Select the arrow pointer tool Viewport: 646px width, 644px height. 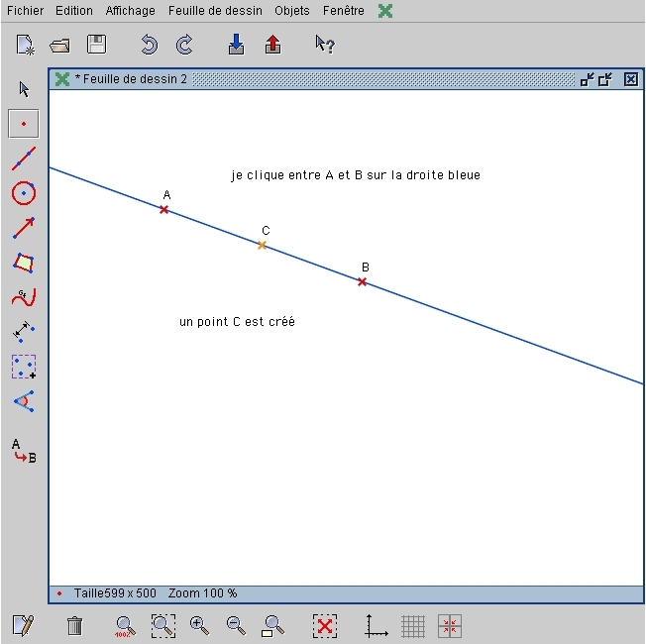click(x=24, y=89)
